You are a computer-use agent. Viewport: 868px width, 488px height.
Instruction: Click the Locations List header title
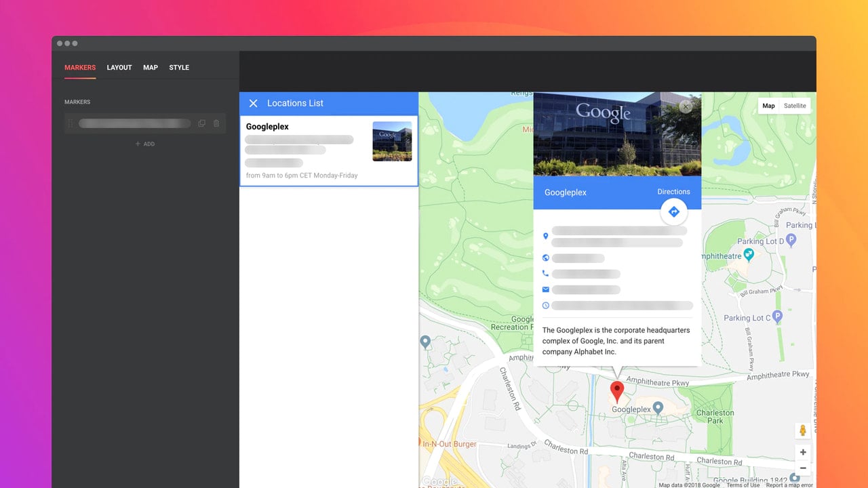click(x=295, y=103)
